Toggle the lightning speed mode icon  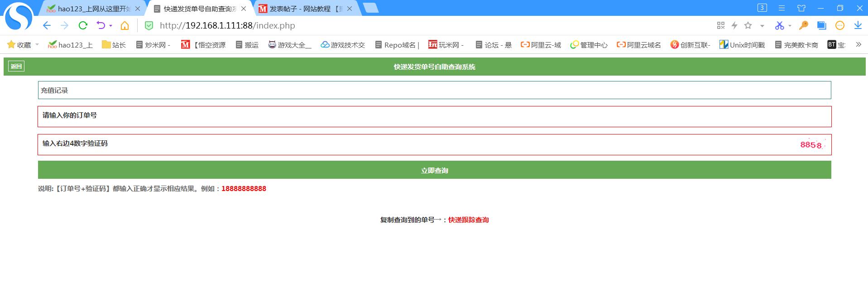pos(734,25)
